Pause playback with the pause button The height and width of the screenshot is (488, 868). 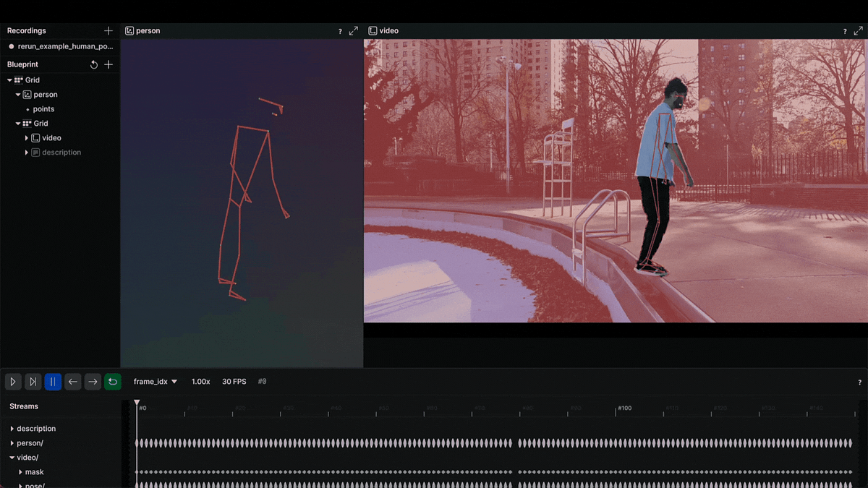coord(53,381)
